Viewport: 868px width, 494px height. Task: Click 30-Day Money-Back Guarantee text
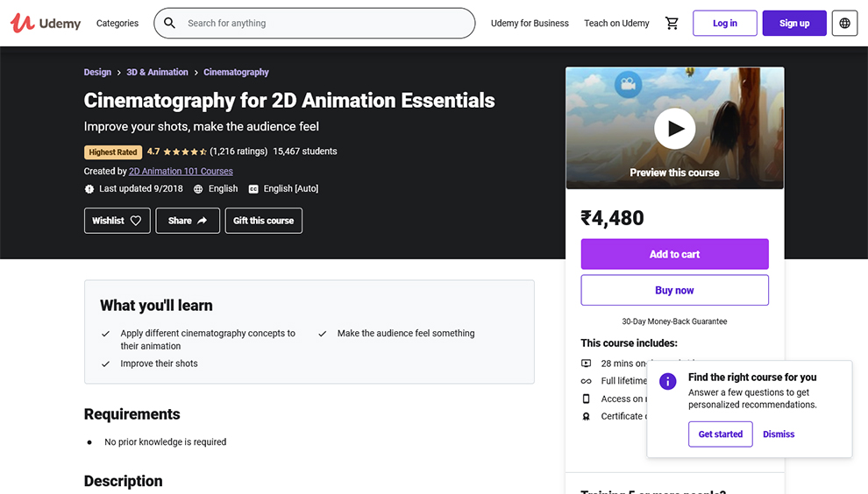tap(674, 321)
